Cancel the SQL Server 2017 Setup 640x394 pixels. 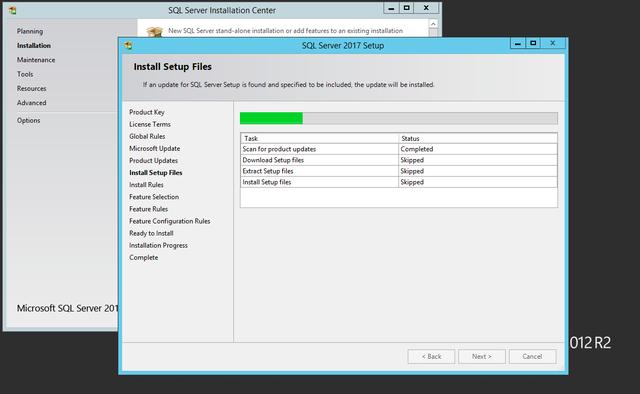click(x=532, y=356)
